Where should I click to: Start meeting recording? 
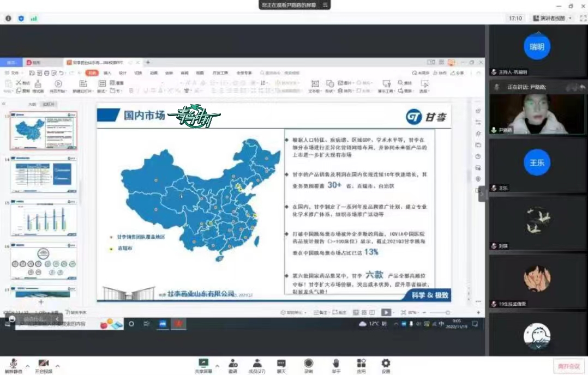(x=309, y=364)
